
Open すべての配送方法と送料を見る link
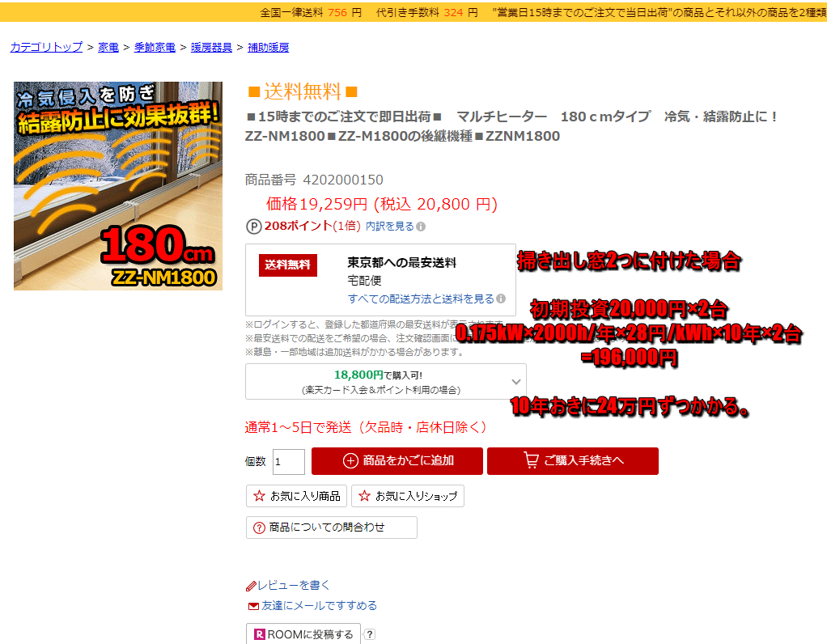pyautogui.click(x=420, y=299)
